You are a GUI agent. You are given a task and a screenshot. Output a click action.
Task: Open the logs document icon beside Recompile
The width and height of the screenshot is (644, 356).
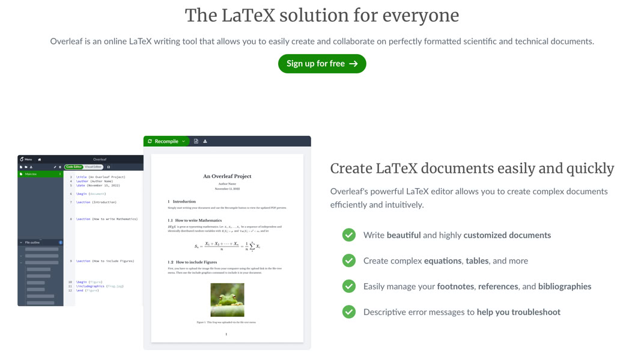[x=196, y=141]
